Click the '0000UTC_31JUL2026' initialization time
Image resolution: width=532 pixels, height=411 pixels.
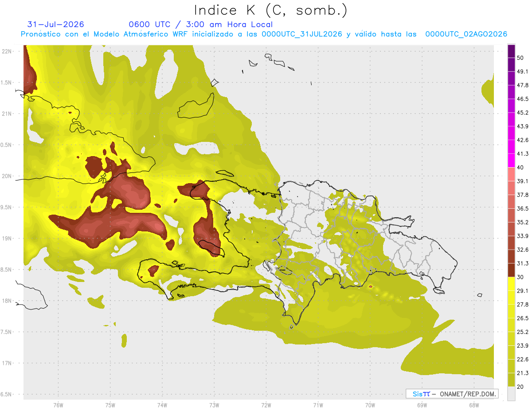[x=301, y=34]
